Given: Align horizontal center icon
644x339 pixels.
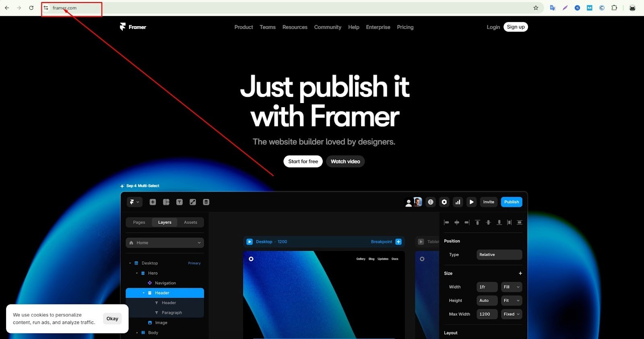Looking at the screenshot, I should point(457,222).
